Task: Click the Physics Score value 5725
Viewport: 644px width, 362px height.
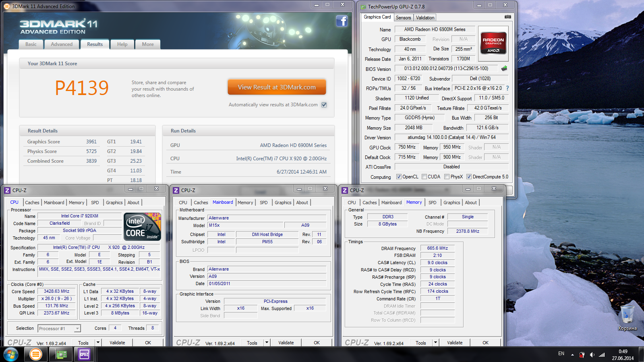Action: tap(91, 151)
